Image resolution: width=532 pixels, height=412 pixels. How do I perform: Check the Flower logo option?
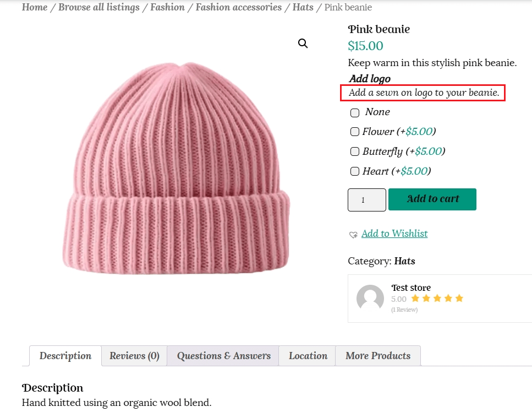click(x=355, y=132)
